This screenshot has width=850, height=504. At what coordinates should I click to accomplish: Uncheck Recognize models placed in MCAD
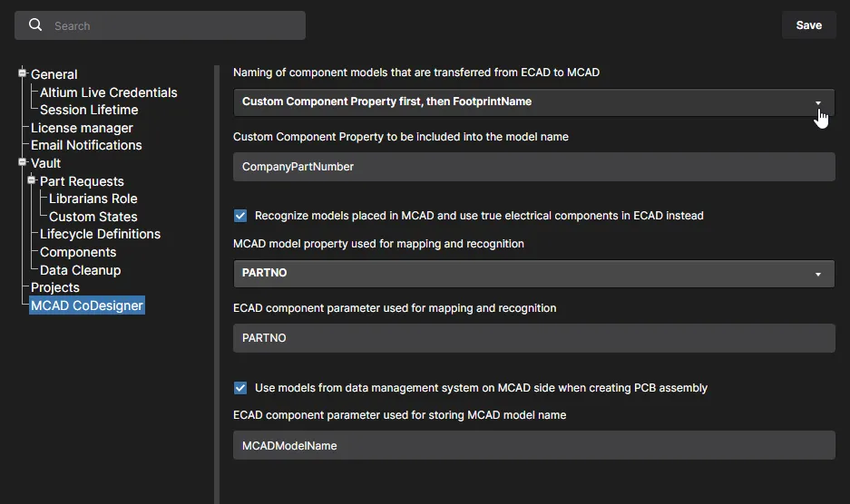tap(240, 216)
